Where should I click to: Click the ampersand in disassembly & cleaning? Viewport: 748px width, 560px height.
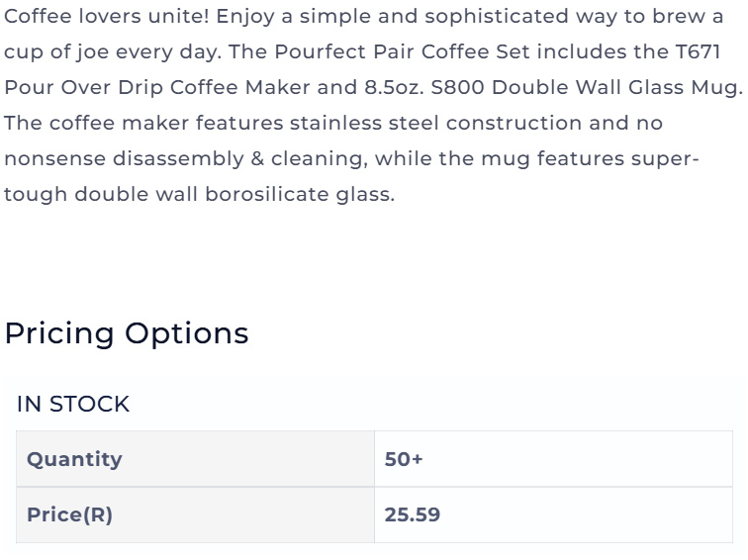pyautogui.click(x=257, y=159)
